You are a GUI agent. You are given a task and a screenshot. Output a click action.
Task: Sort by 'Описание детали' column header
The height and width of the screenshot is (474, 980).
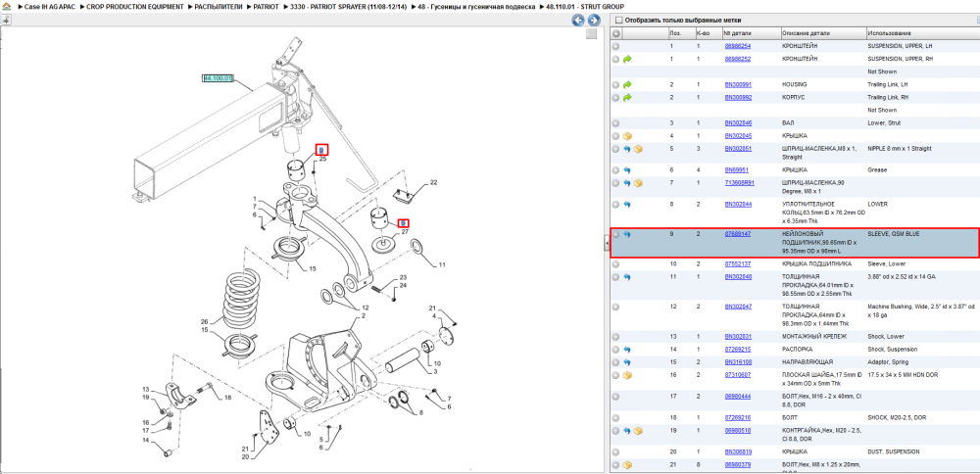(x=806, y=33)
